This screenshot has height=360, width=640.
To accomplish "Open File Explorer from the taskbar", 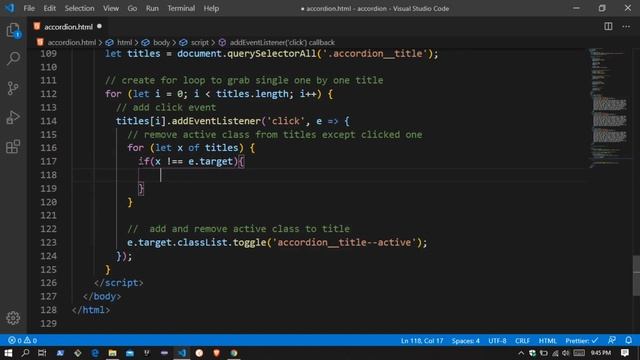I will tap(112, 353).
